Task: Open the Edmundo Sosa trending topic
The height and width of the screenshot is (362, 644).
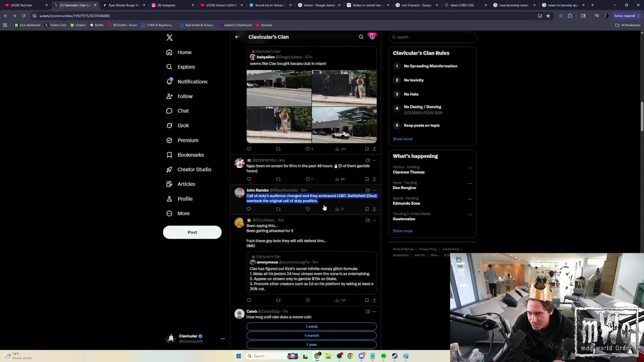Action: (407, 203)
